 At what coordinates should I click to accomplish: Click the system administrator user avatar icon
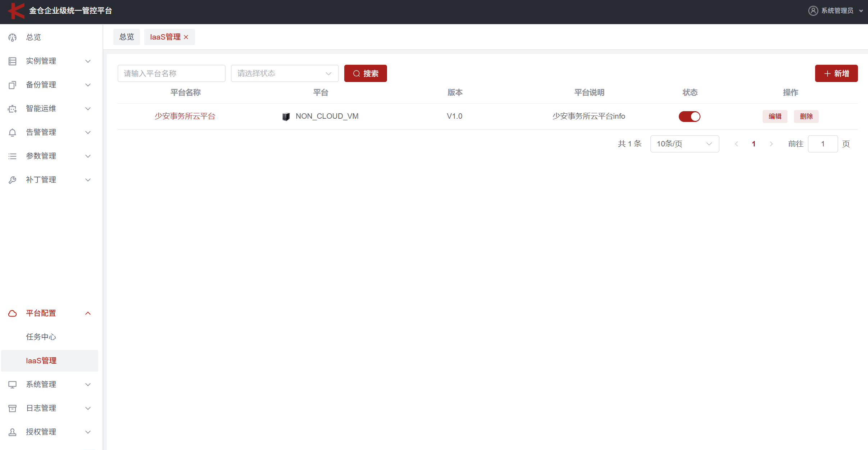813,11
